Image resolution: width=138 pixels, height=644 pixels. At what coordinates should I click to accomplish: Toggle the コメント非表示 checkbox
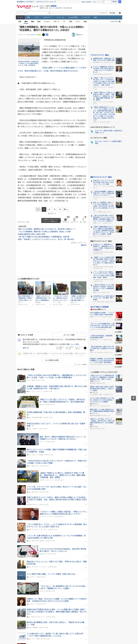point(75,365)
